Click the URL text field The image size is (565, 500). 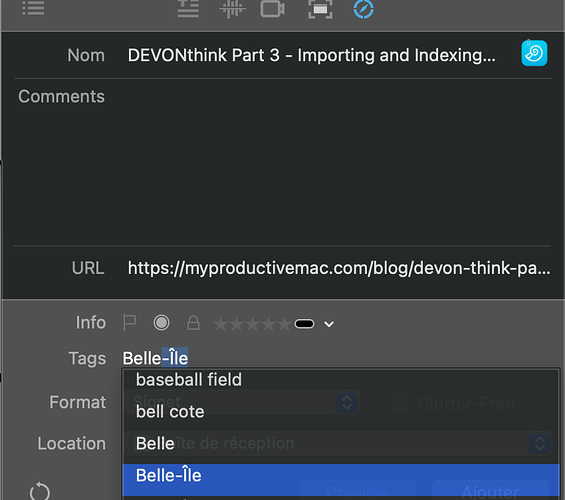point(339,268)
